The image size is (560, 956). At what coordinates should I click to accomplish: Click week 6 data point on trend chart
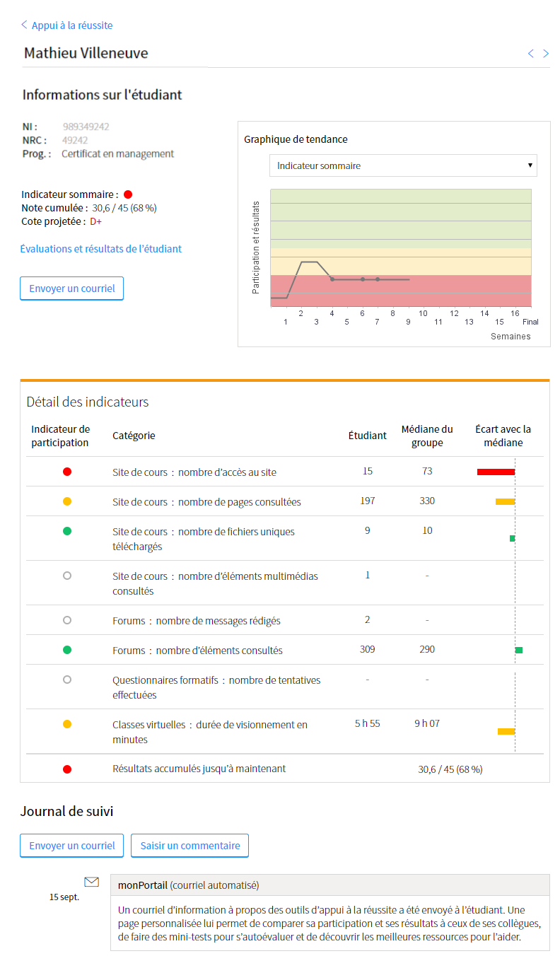[x=363, y=279]
